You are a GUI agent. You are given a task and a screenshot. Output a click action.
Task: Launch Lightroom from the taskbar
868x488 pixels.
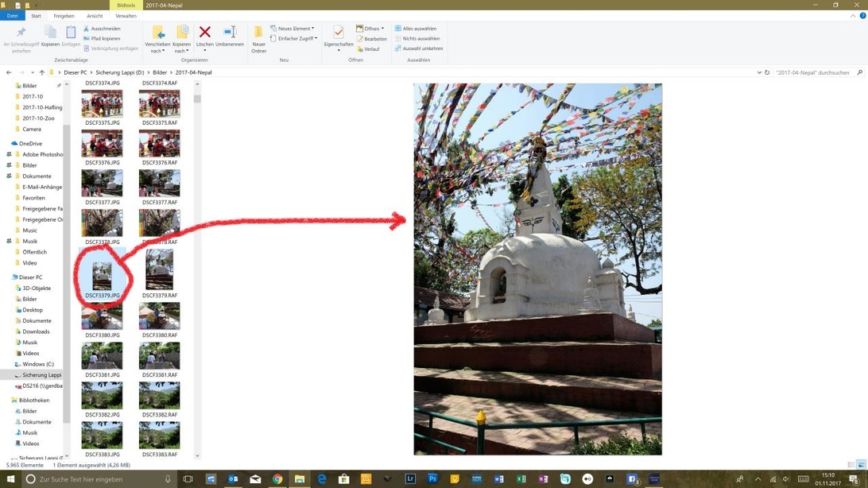pyautogui.click(x=410, y=479)
